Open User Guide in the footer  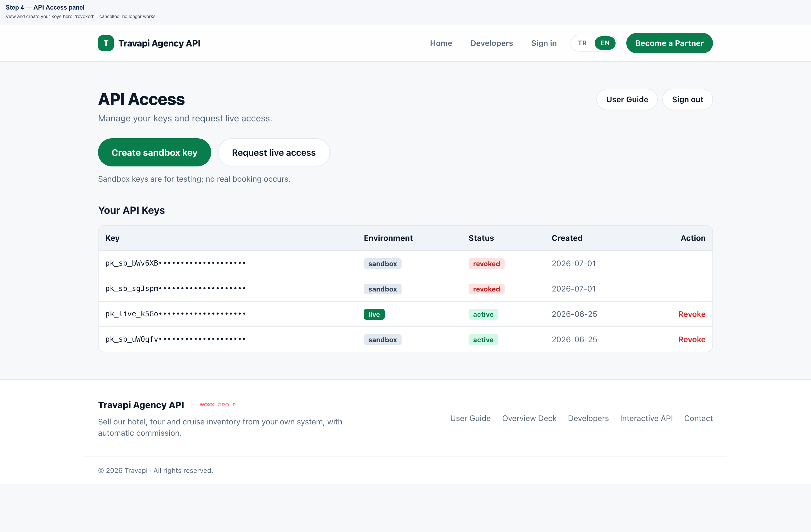tap(470, 418)
